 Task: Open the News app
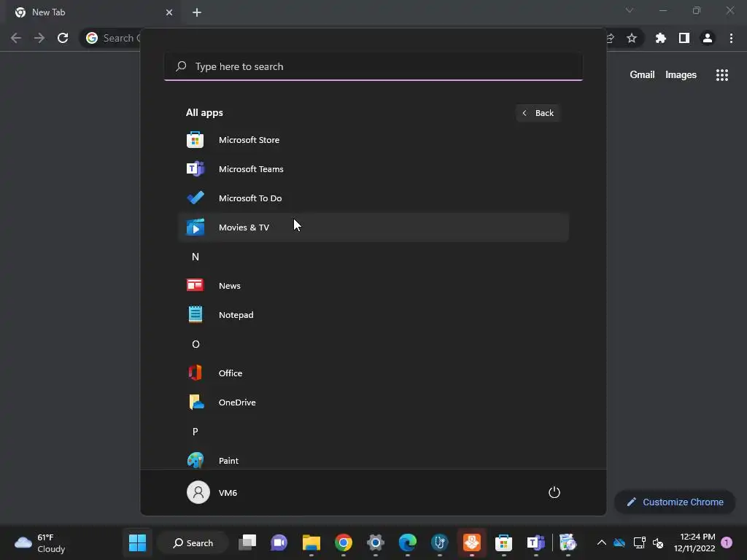373,286
